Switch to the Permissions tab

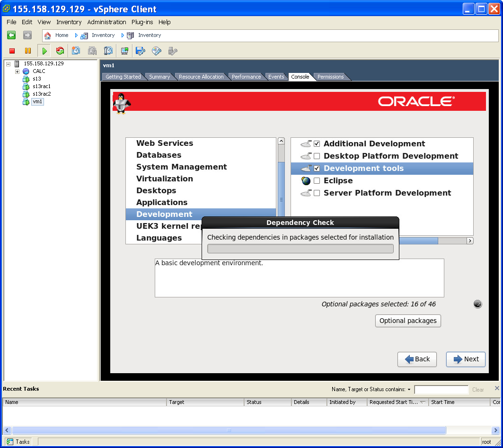click(x=330, y=77)
